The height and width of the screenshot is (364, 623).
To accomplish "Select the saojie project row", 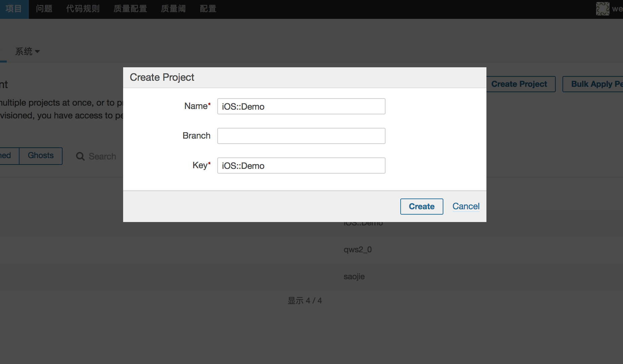I will pyautogui.click(x=311, y=277).
